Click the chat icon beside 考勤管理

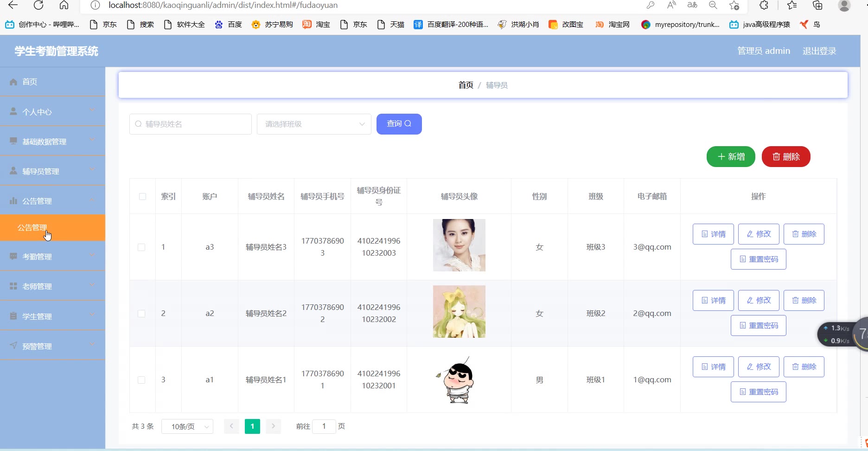[x=13, y=257]
